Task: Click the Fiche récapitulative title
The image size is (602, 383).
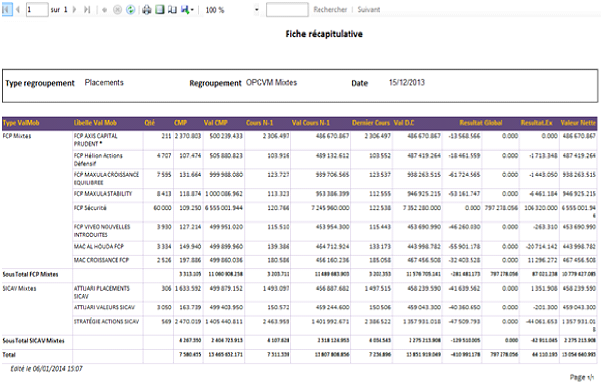Action: 324,34
